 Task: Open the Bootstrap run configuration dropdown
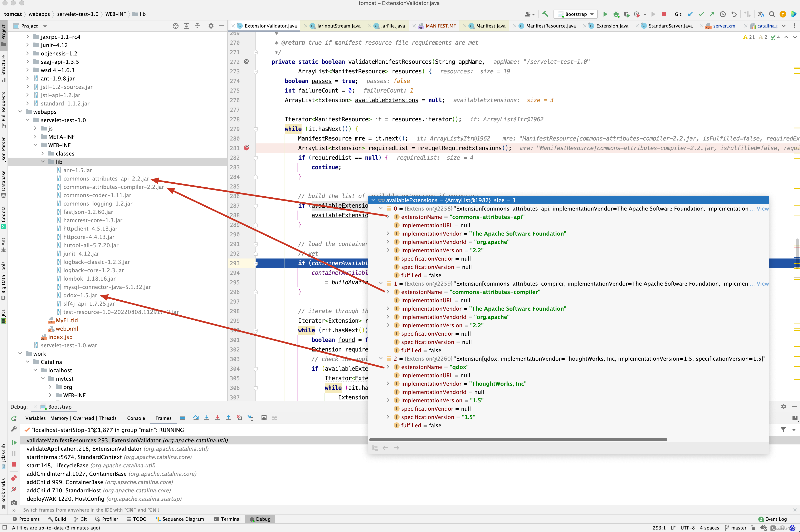pos(576,14)
